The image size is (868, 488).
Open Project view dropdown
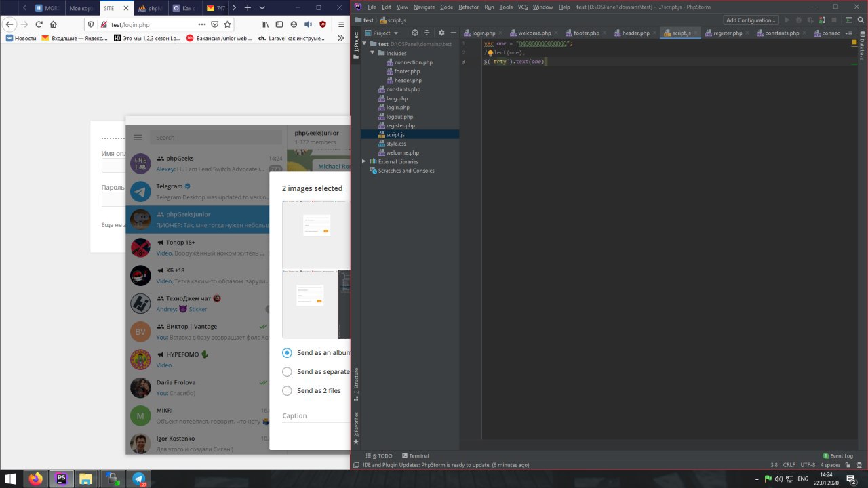tap(381, 33)
